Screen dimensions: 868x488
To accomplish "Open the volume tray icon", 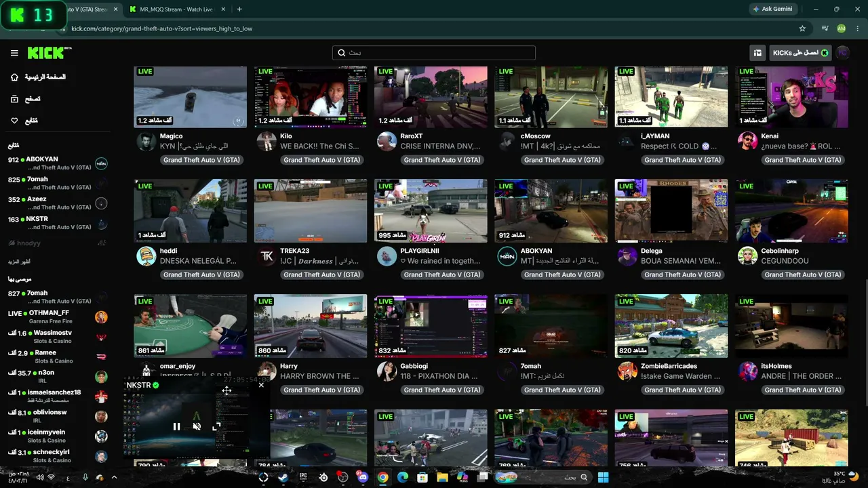I will pos(40,477).
